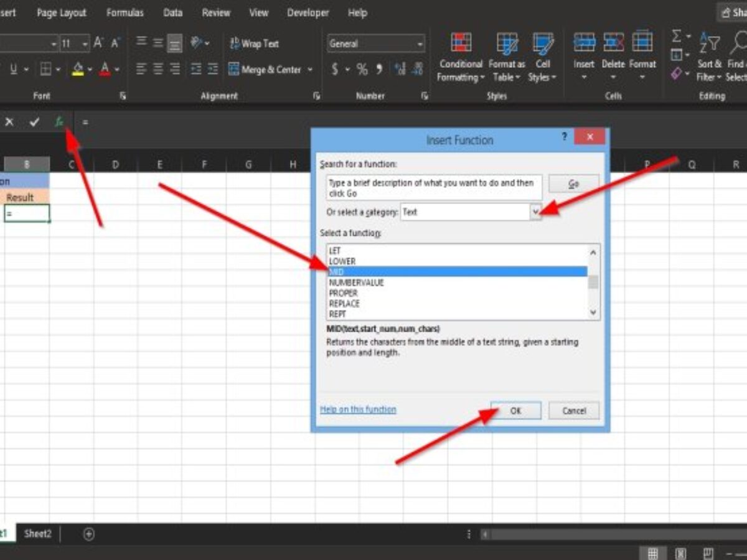Open Conditional Formatting menu

(x=461, y=58)
